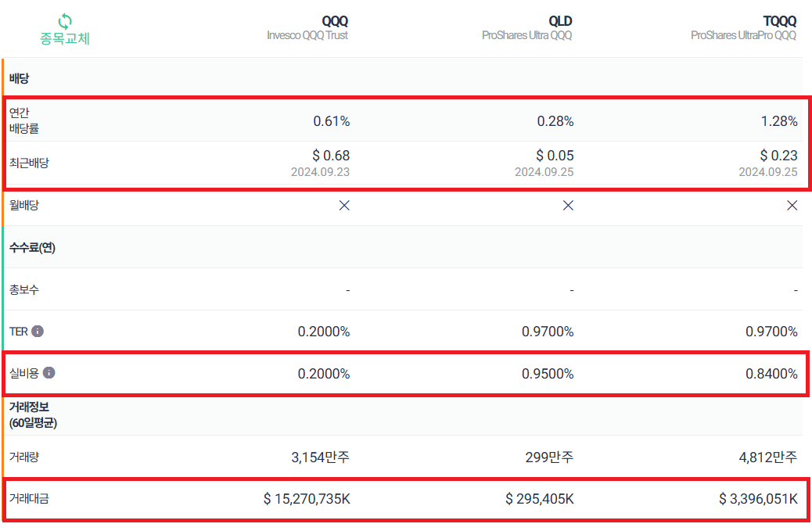
Task: Click QQQ dividend yield 0.61%
Action: click(332, 121)
